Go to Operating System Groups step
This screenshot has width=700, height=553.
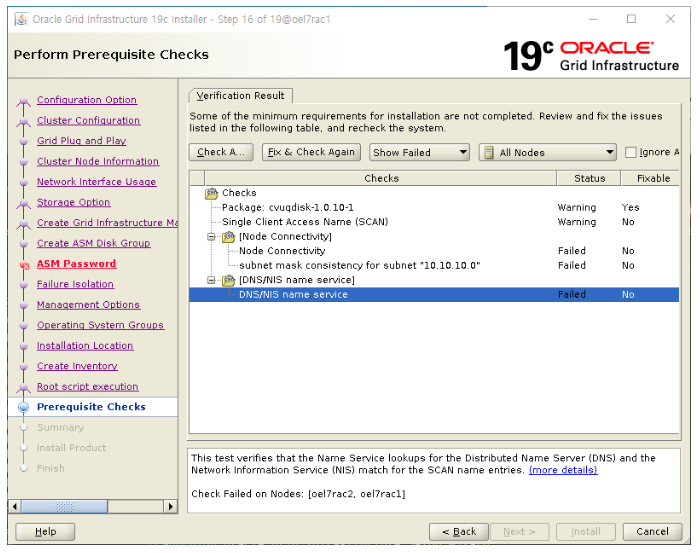click(x=100, y=325)
